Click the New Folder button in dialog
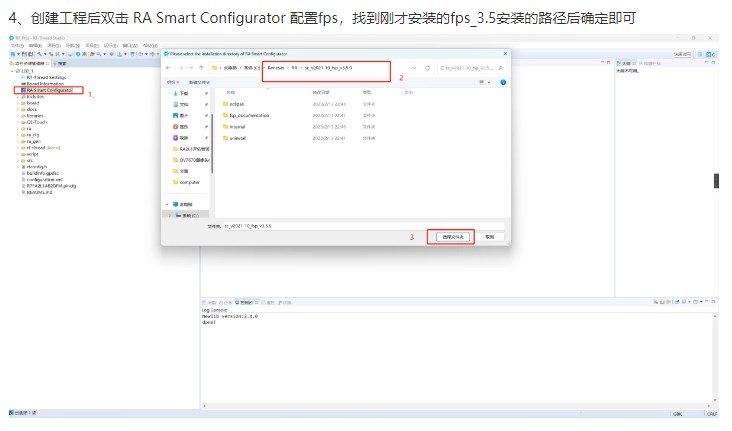Viewport: 732px width, 431px height. (x=199, y=82)
